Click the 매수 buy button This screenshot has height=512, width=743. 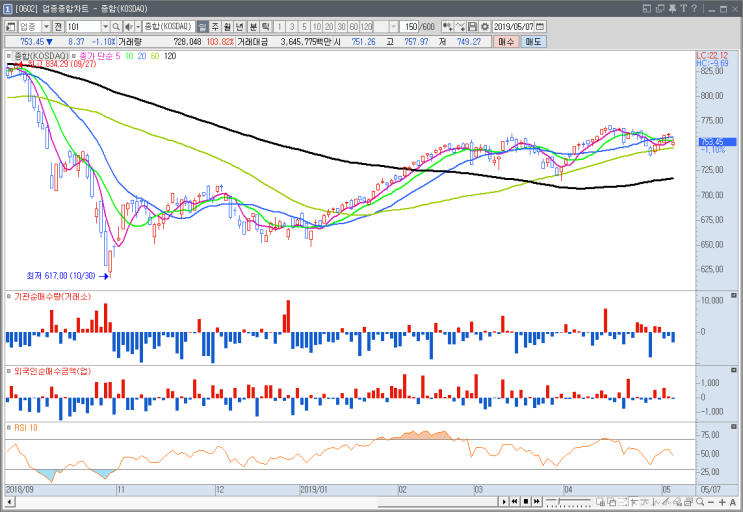pyautogui.click(x=506, y=42)
